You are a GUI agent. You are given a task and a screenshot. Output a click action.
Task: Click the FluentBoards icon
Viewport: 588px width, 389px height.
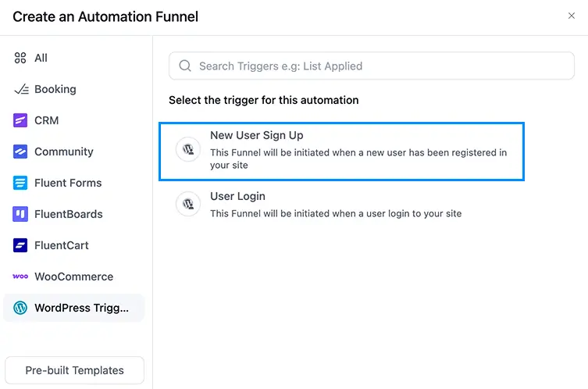coord(20,214)
